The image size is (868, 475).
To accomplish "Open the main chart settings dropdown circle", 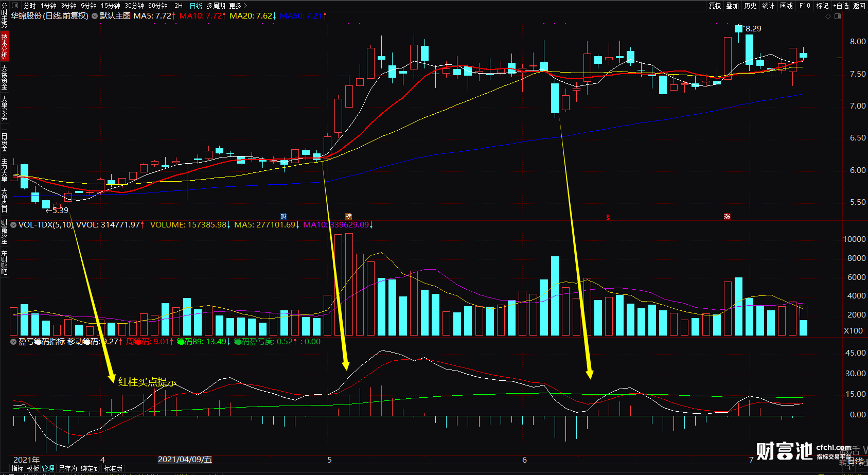I will click(x=95, y=16).
